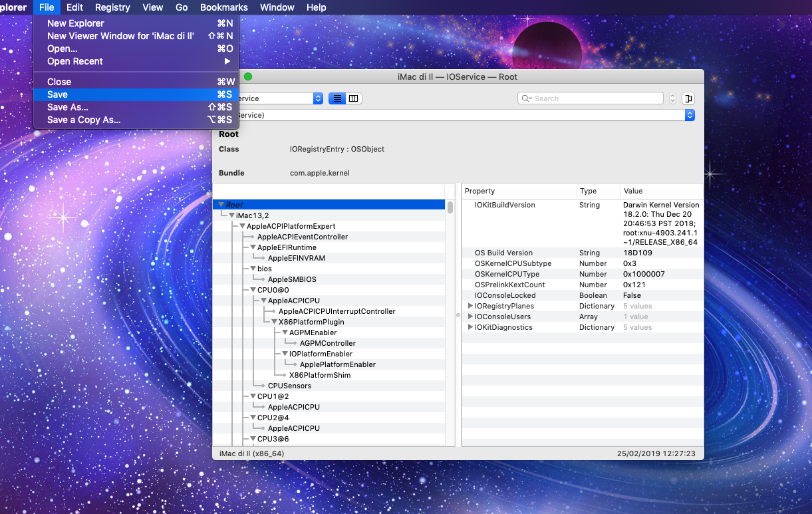Screen dimensions: 812x514
Task: Click the search result stepper arrows
Action: click(x=672, y=98)
